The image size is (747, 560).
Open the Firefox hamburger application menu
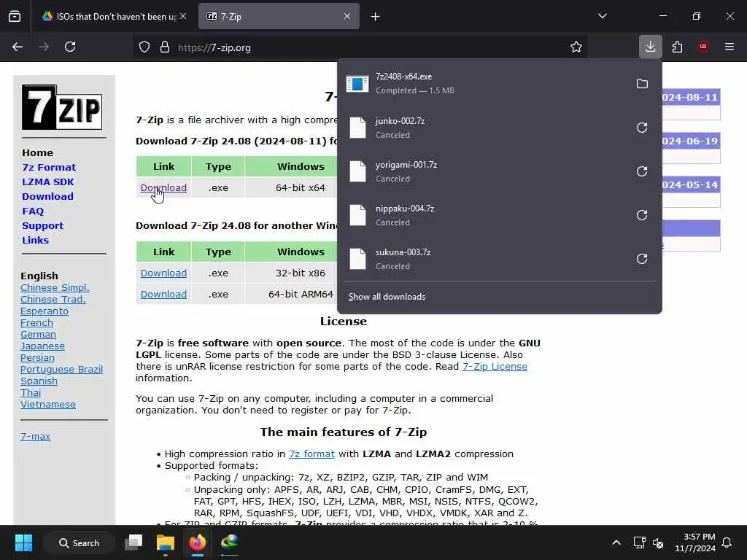(729, 47)
